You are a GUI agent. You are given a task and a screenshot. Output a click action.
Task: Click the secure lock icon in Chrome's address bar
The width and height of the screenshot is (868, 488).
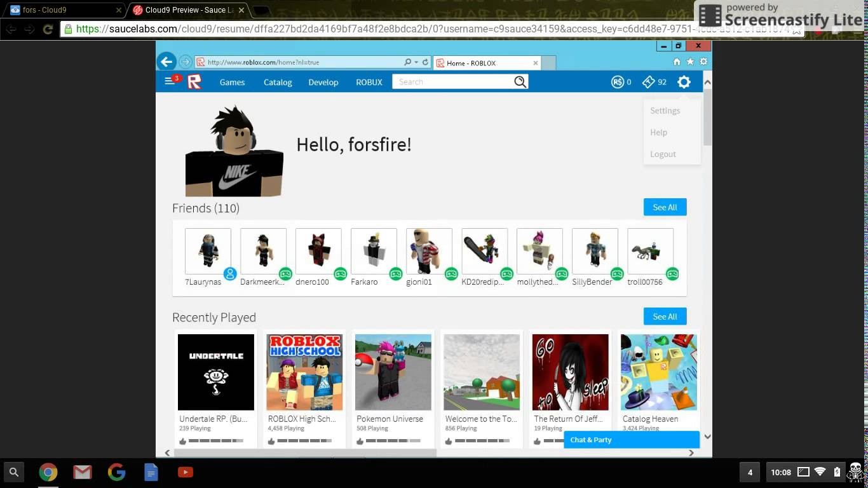tap(68, 29)
